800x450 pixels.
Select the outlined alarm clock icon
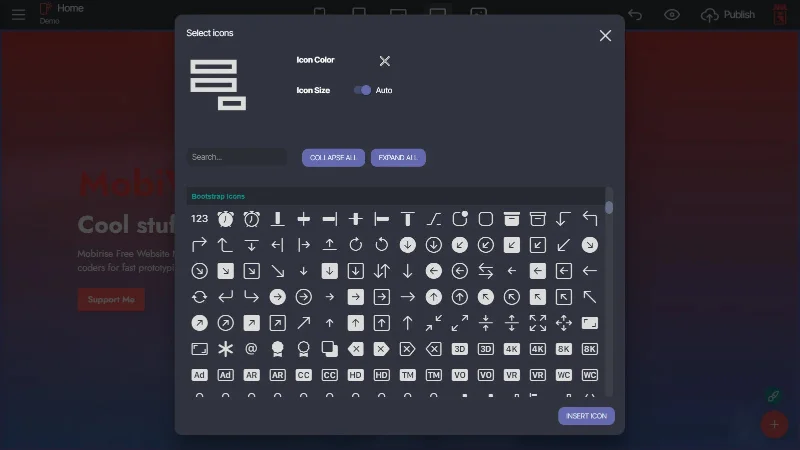coord(252,219)
